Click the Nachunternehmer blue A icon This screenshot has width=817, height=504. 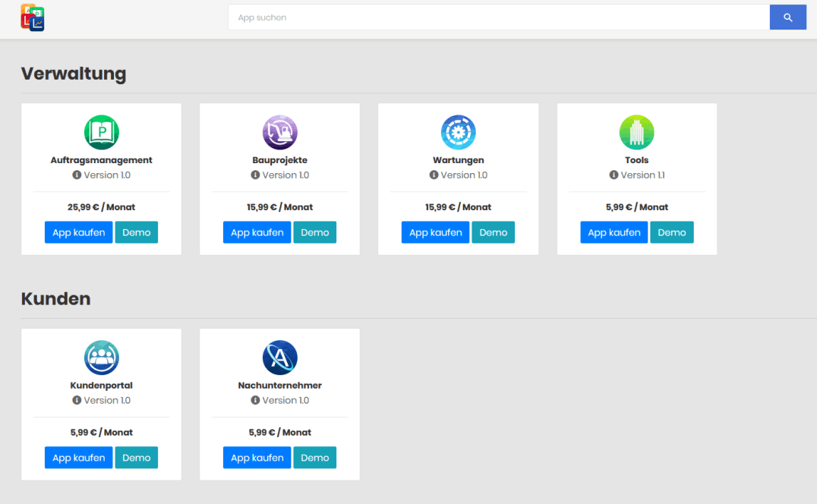pyautogui.click(x=279, y=358)
